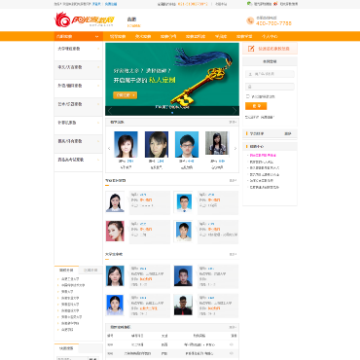Image resolution: width=360 pixels, height=360 pixels.
Task: Open the green WeChat icon in the top bar
Action: point(249,4)
